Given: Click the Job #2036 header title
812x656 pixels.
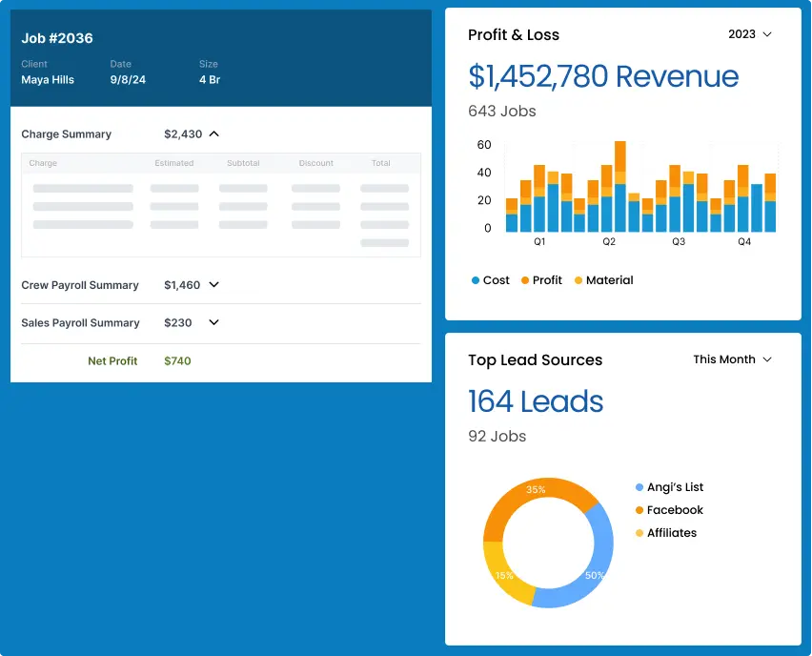Looking at the screenshot, I should tap(57, 39).
